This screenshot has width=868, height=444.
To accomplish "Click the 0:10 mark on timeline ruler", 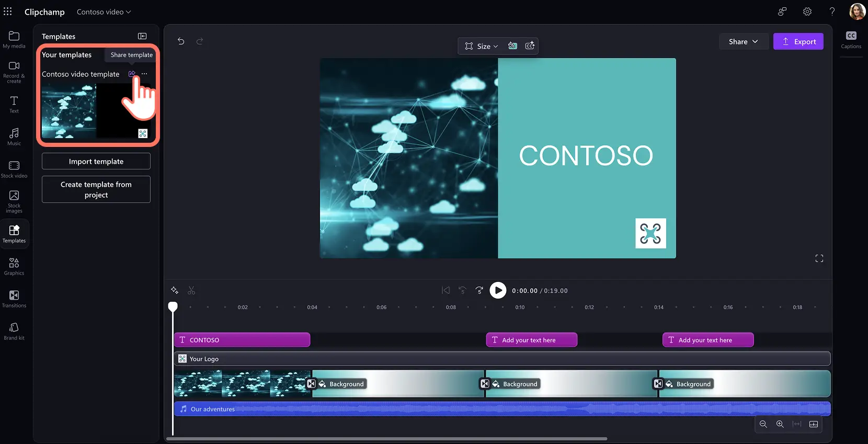I will (520, 307).
